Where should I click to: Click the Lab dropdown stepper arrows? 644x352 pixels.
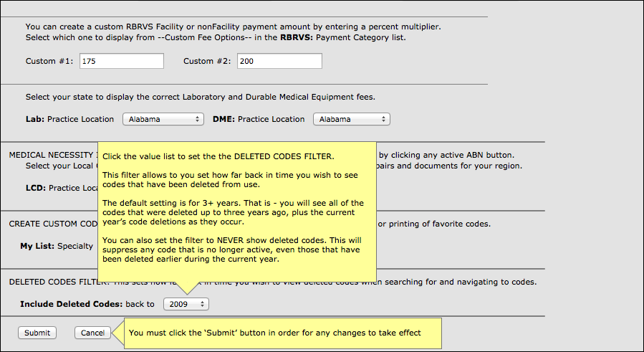[x=197, y=119]
